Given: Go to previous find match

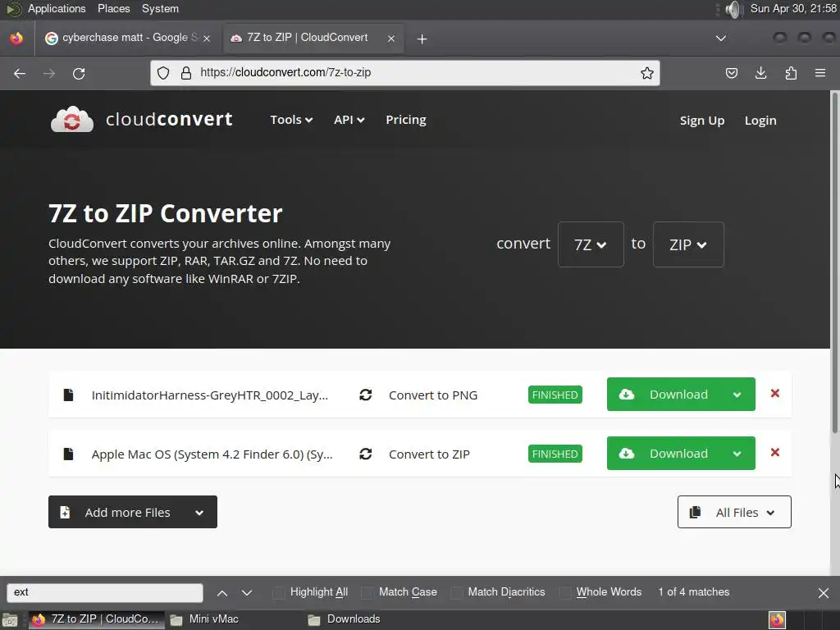Looking at the screenshot, I should (x=222, y=593).
